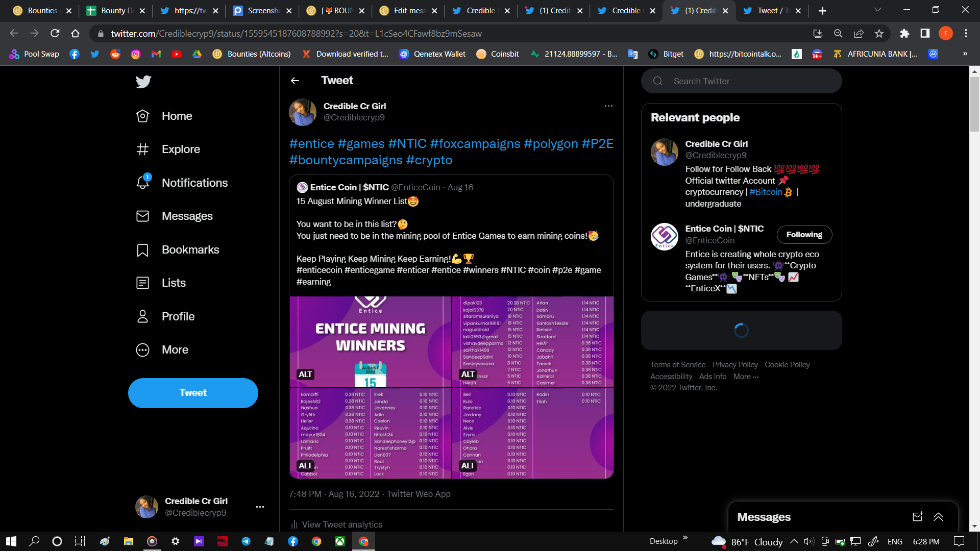
Task: Reload the page
Action: 55,33
